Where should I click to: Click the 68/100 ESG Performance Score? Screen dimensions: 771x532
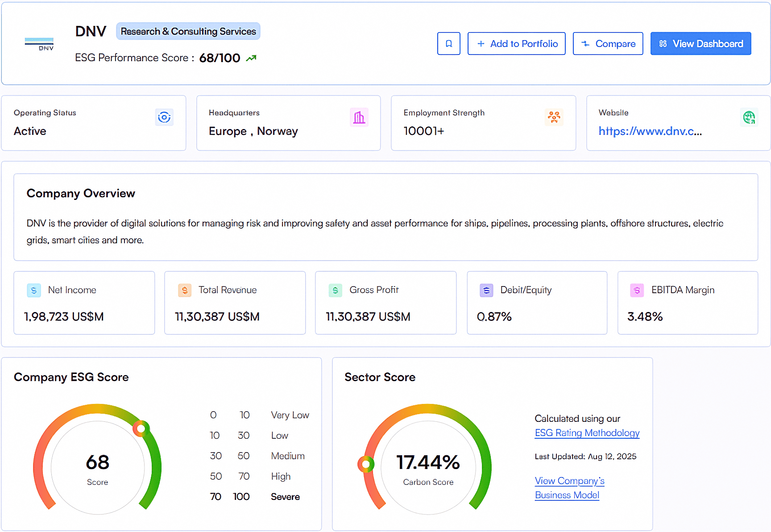[220, 58]
